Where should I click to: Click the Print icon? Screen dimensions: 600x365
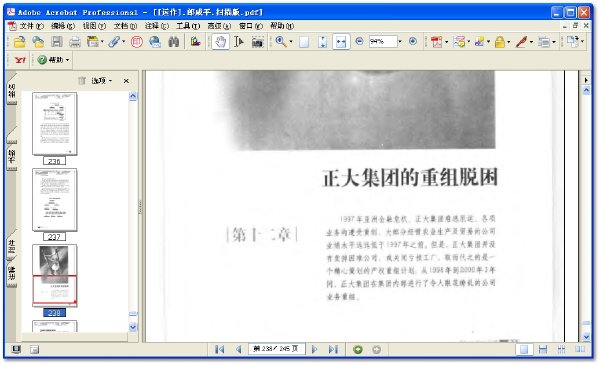pos(75,42)
